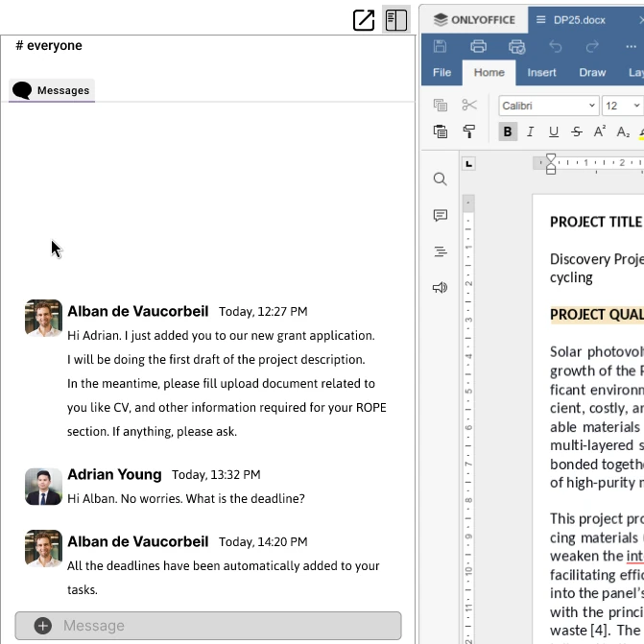This screenshot has width=644, height=644.
Task: Toggle Italic formatting
Action: pyautogui.click(x=530, y=131)
